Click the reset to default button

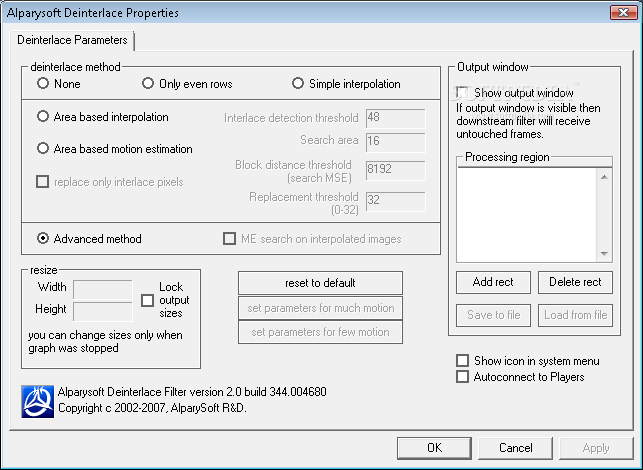coord(320,283)
